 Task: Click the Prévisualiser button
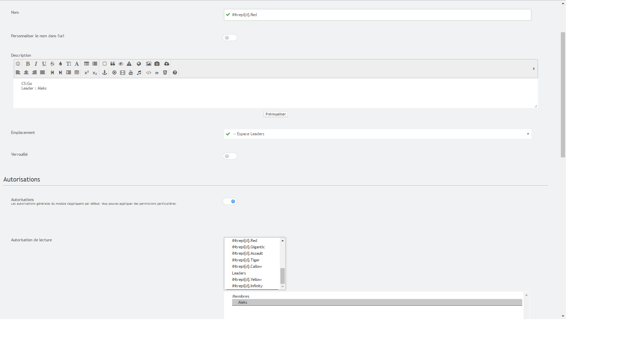pos(275,114)
